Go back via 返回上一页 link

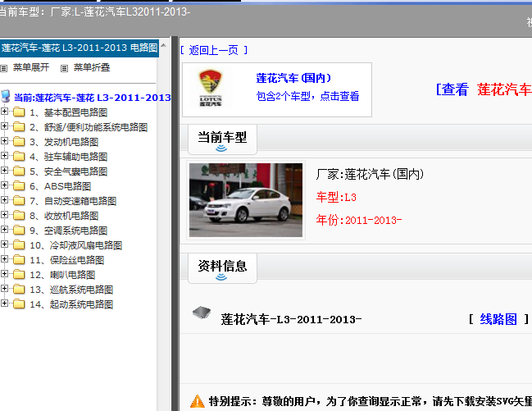(214, 50)
